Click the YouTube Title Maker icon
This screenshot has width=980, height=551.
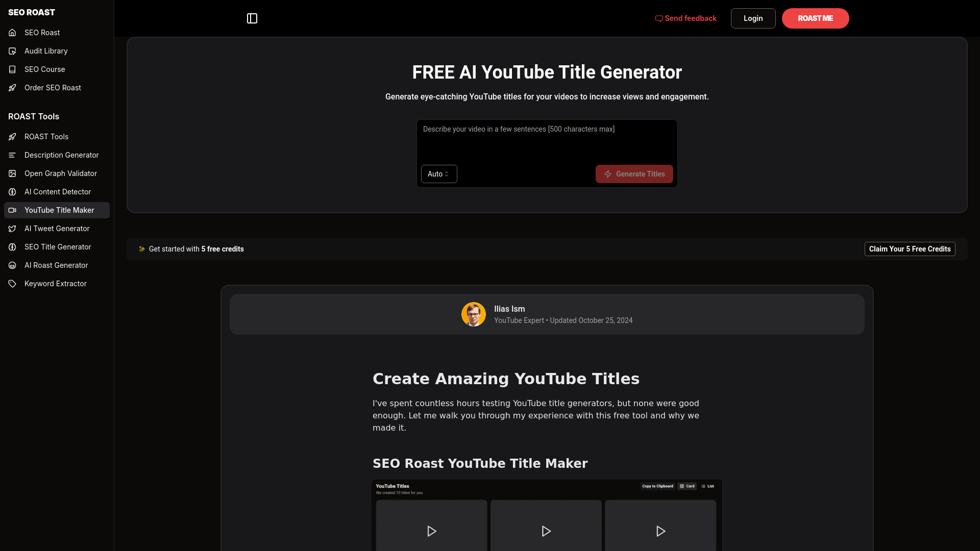pos(13,210)
